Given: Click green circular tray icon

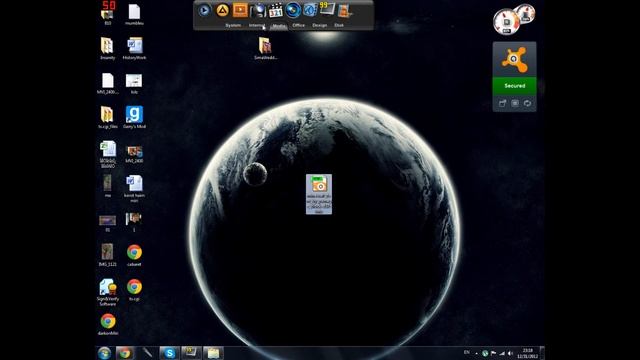Looking at the screenshot, I should tap(485, 353).
